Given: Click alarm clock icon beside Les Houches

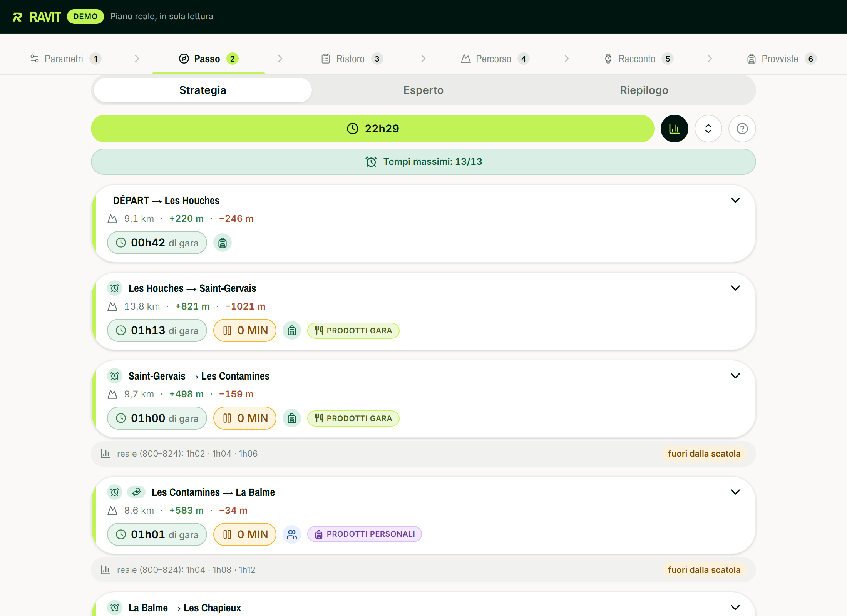Looking at the screenshot, I should coord(115,288).
